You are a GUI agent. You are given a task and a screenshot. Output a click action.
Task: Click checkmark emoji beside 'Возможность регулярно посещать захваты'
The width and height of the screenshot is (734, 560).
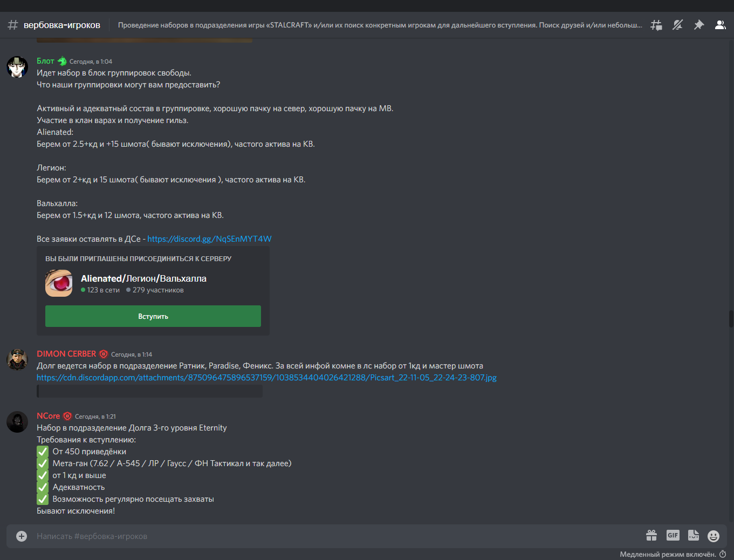point(43,499)
